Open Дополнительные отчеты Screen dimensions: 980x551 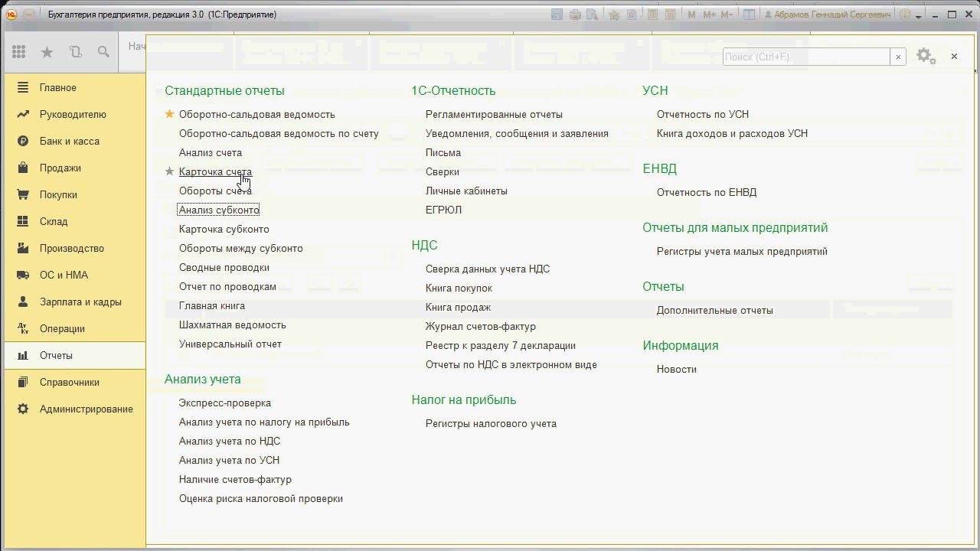pyautogui.click(x=715, y=310)
